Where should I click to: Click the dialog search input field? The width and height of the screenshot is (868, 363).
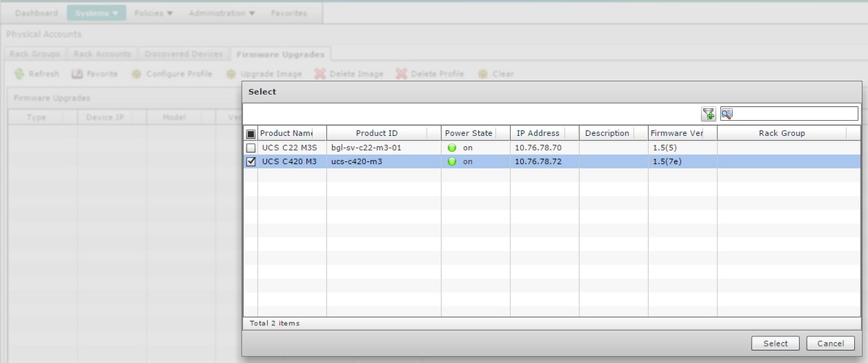[x=796, y=114]
